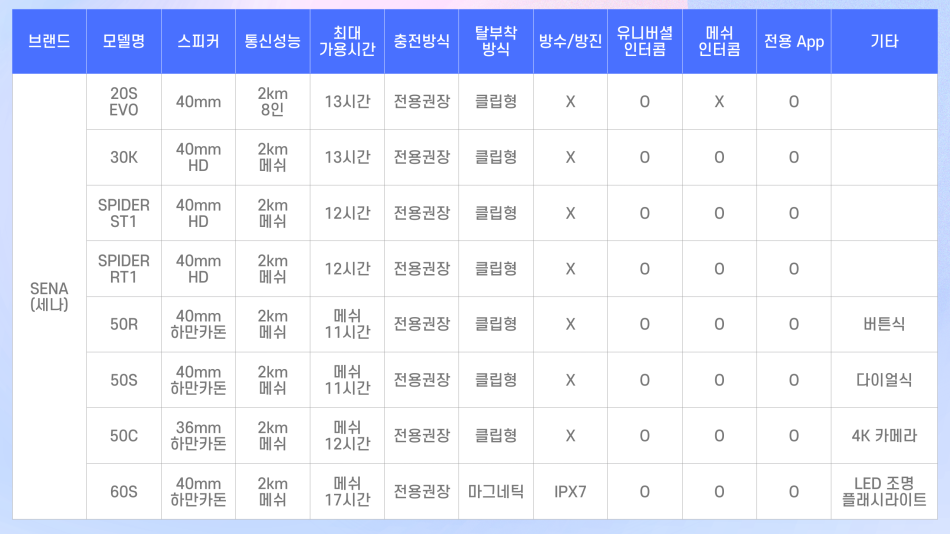Screen dimensions: 950x534
Task: Select the 마그네틱 mount type cell
Action: coord(495,492)
